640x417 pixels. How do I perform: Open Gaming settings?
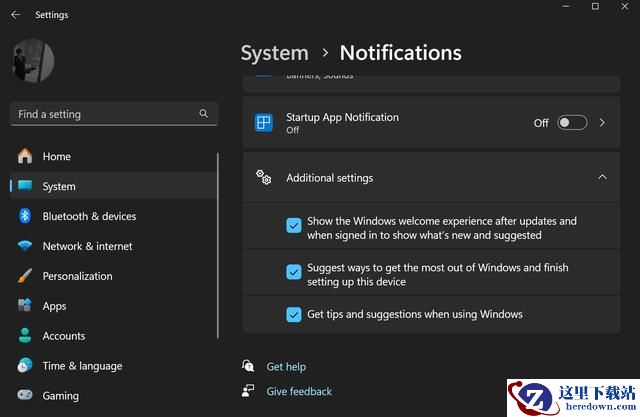[113, 395]
